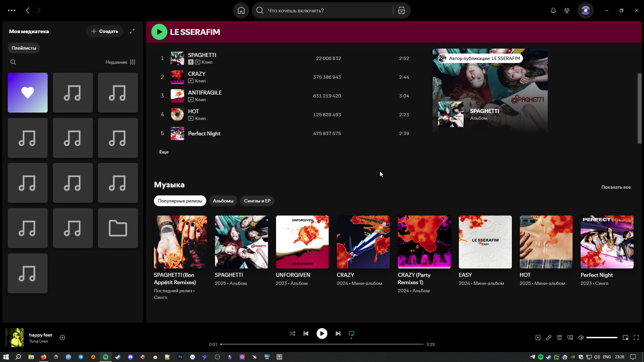Select the Синглы и EP tab
644x362 pixels.
pyautogui.click(x=257, y=201)
